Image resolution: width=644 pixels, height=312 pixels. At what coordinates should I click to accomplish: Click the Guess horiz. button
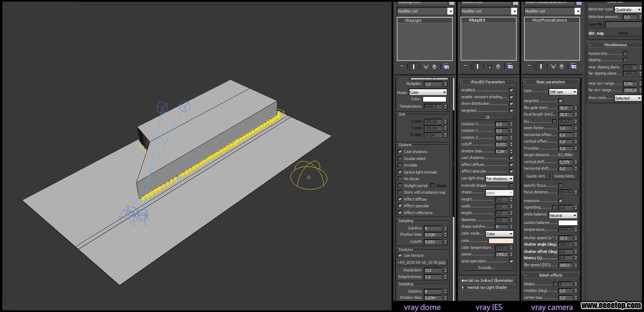(x=564, y=176)
